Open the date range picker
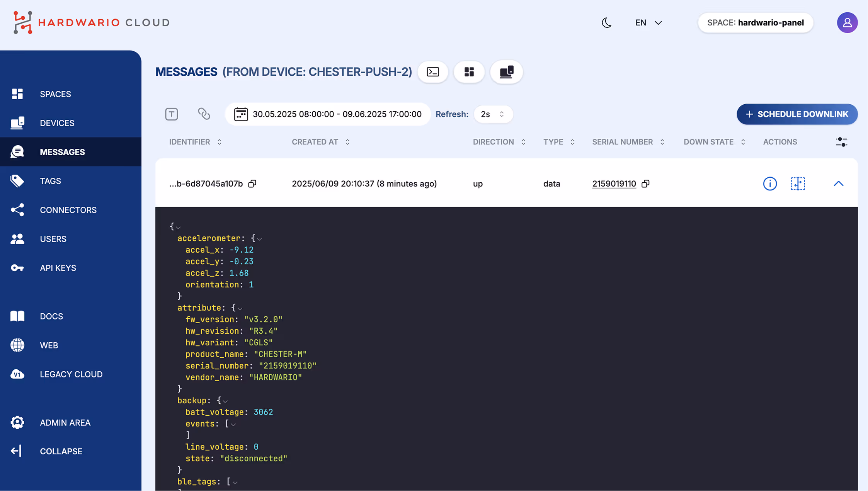Viewport: 868px width, 491px height. [x=328, y=114]
